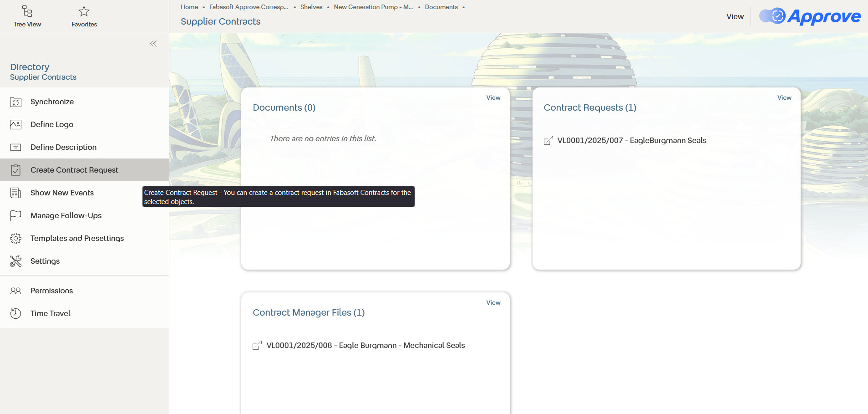The width and height of the screenshot is (868, 414).
Task: Select the Create Contract Request clipboard icon
Action: pyautogui.click(x=15, y=170)
